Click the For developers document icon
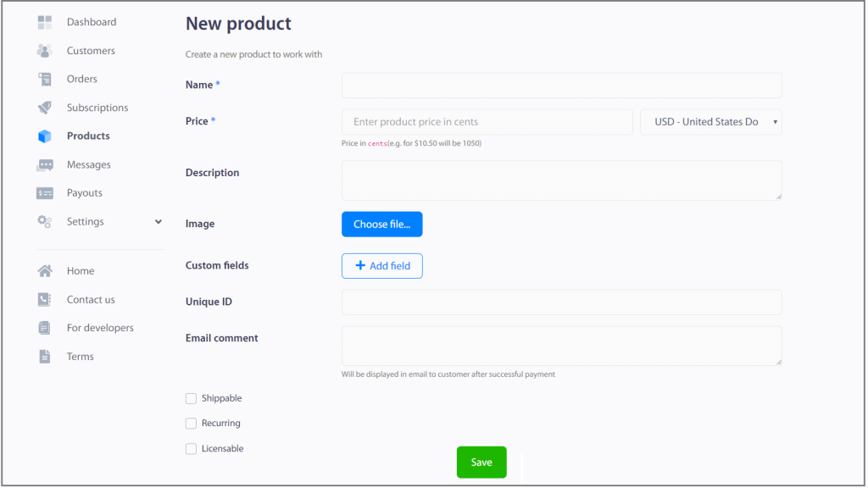 45,328
